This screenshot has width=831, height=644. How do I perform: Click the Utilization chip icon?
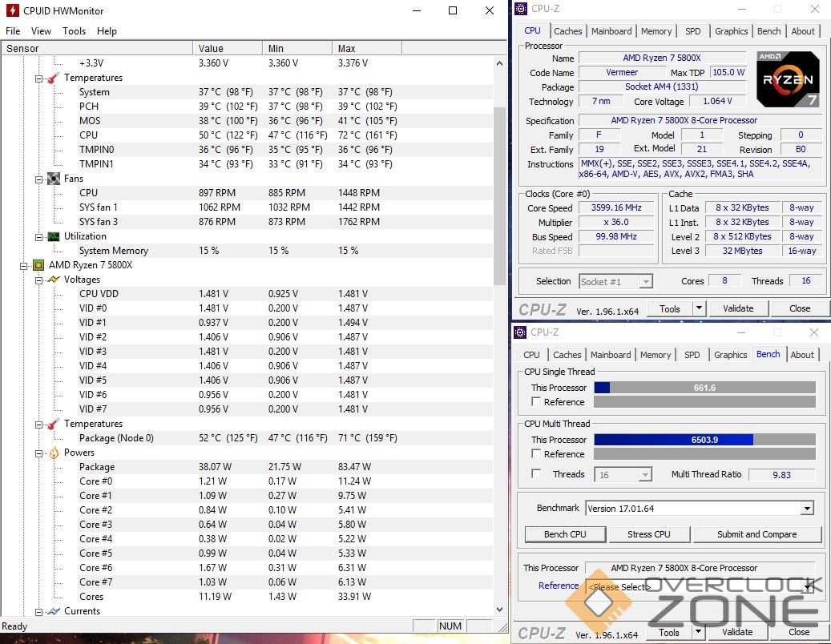point(53,236)
